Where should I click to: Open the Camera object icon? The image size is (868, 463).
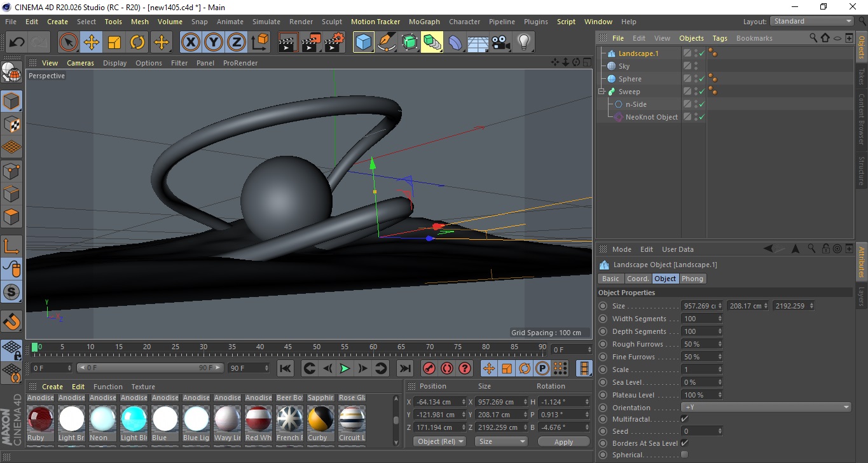pos(501,43)
